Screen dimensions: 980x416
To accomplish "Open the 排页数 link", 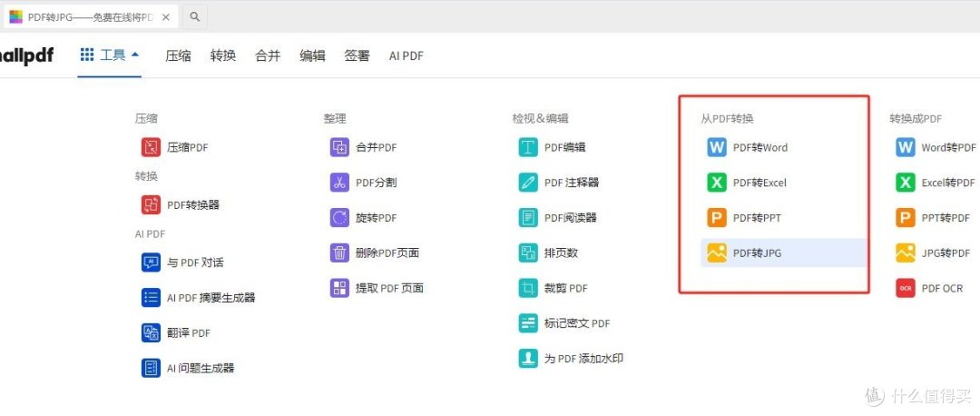I will click(x=562, y=253).
